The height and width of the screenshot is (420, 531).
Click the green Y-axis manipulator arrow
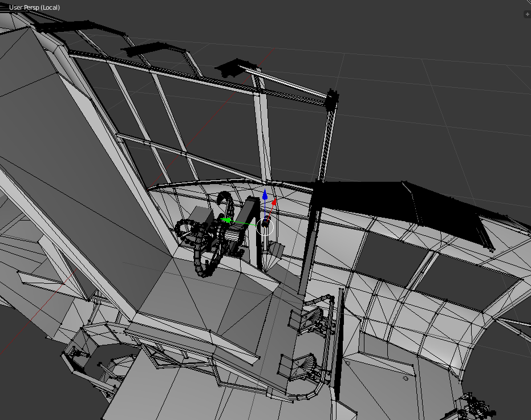tap(226, 221)
